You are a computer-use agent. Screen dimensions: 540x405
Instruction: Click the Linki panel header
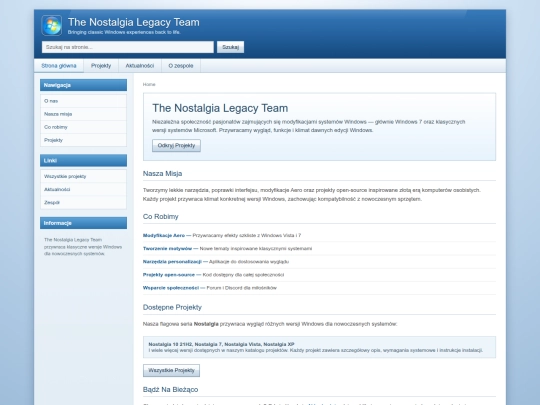tap(83, 160)
